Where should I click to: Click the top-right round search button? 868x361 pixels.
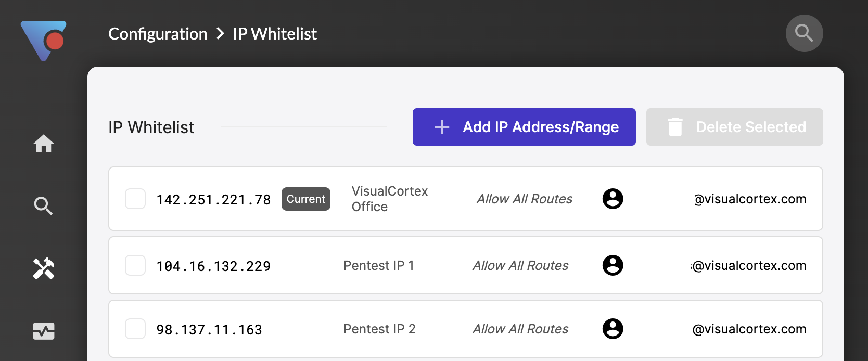(x=804, y=33)
